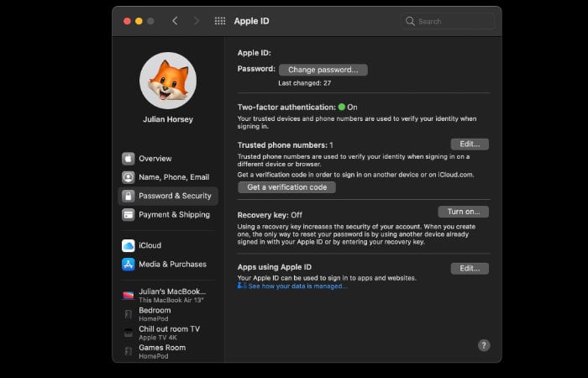Click the Two-factor authentication label

286,108
